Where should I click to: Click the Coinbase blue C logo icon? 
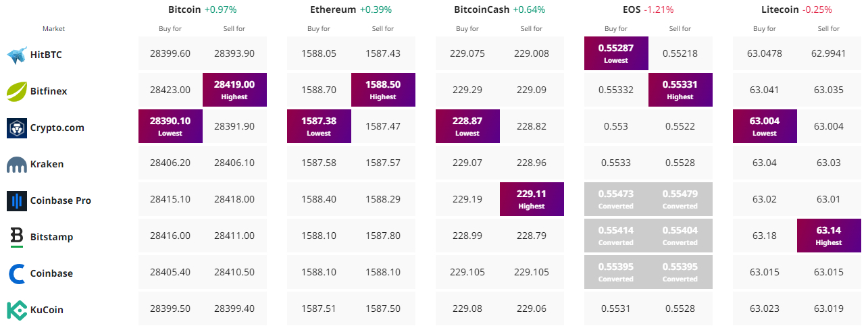16,273
